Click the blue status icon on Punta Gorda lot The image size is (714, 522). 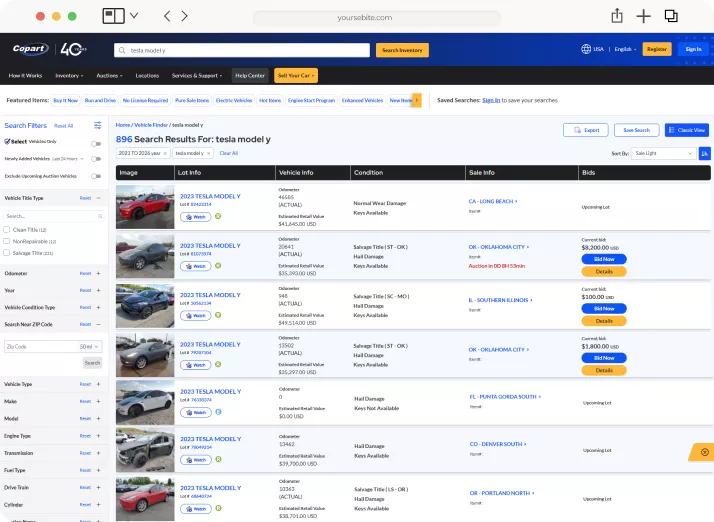tap(219, 412)
